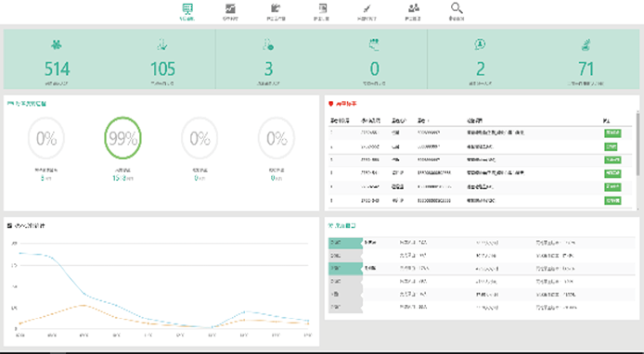644x354 pixels.
Task: Select the statistic value 3
Action: (x=268, y=69)
